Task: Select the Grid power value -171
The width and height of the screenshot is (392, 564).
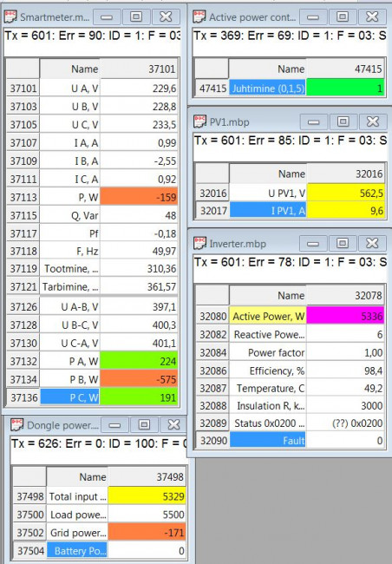Action: (147, 533)
